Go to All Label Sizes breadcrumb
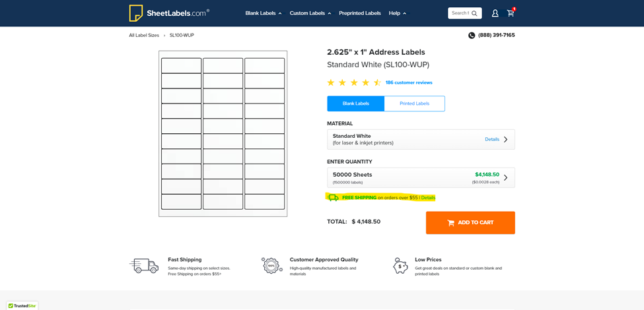 pos(144,35)
